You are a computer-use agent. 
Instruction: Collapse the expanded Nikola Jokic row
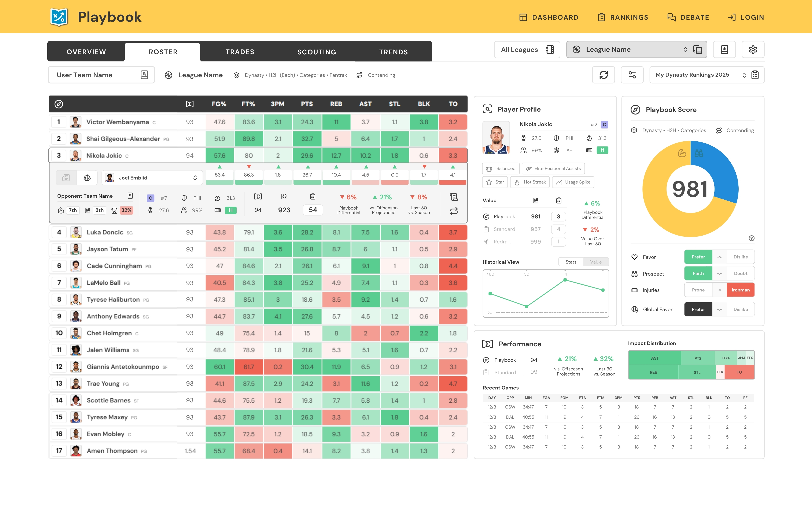tap(258, 156)
